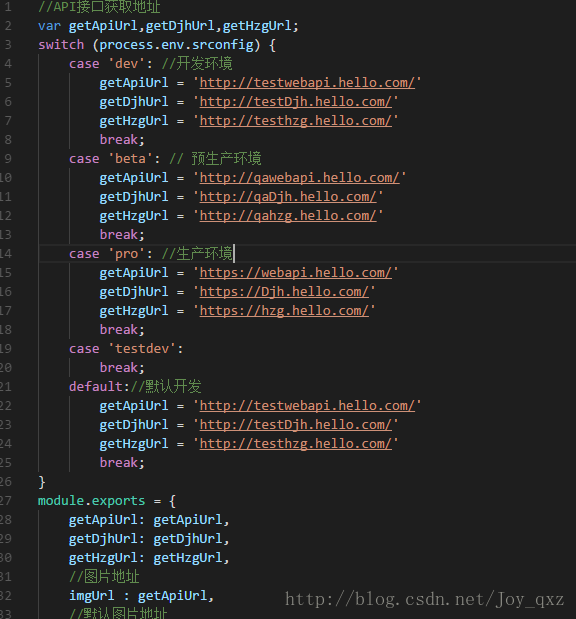This screenshot has height=619, width=576.
Task: Click 'process.env.srconfig' in the switch statement
Action: click(x=176, y=45)
